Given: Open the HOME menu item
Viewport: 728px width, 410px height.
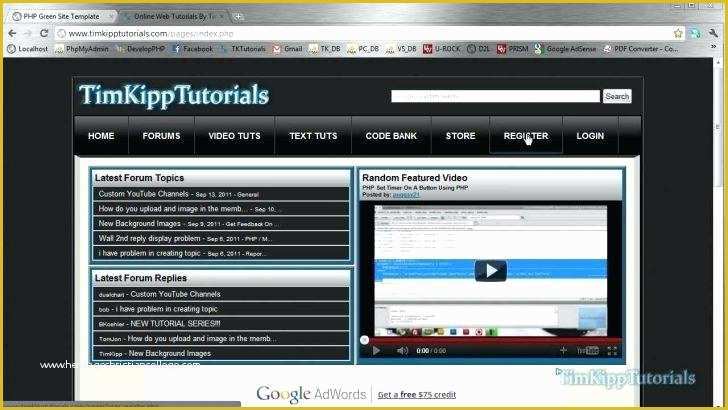Looking at the screenshot, I should [101, 136].
